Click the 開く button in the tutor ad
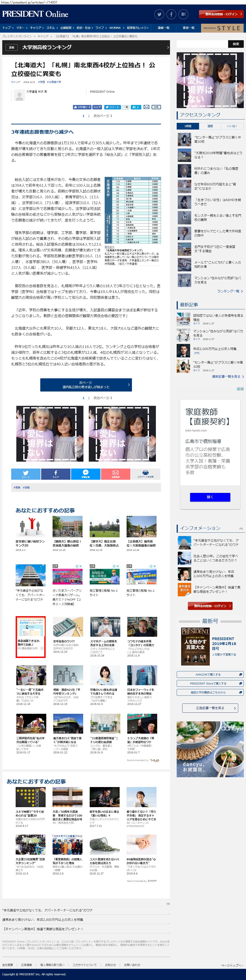This screenshot has height=980, width=246. (210, 497)
